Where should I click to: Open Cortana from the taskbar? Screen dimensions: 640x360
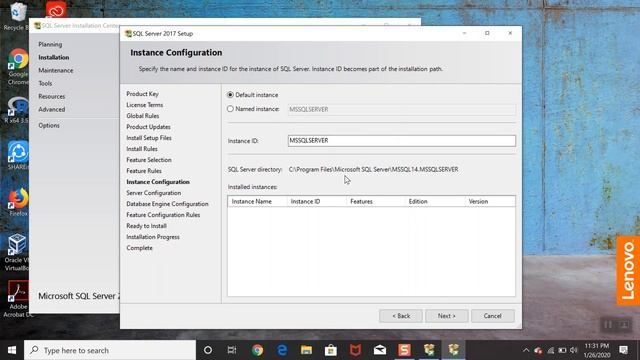click(208, 350)
